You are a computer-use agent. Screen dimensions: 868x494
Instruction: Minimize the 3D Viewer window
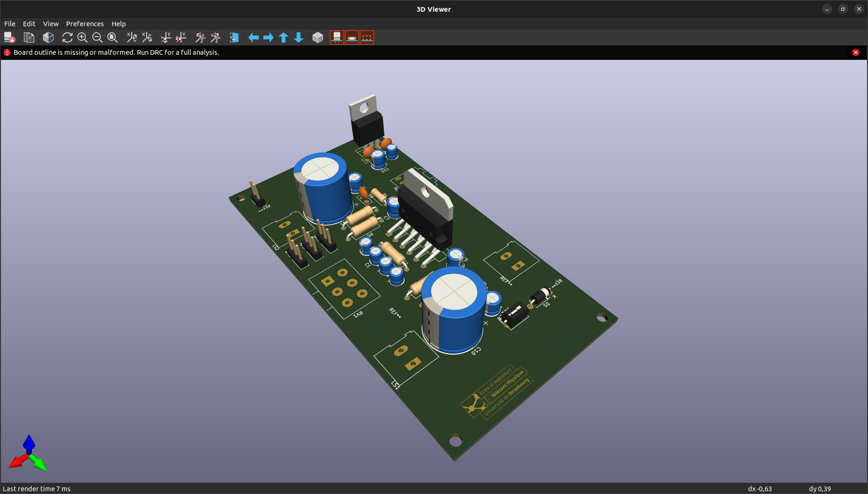tap(827, 9)
